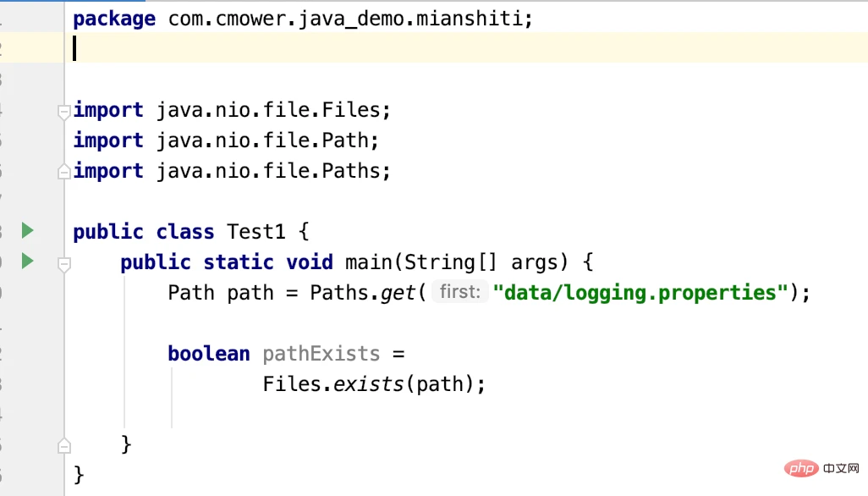Screen dimensions: 868x496
Task: Click the 'main' method name
Action: (x=369, y=262)
